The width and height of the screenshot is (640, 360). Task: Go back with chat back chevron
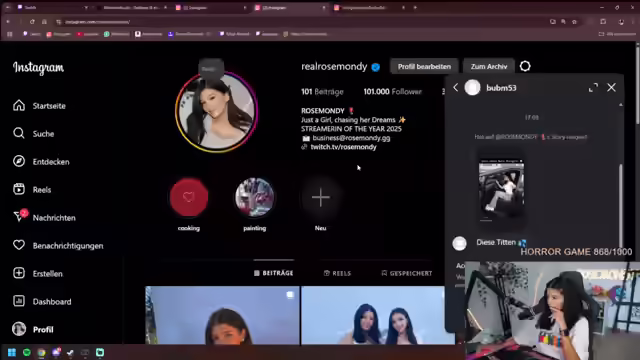tap(456, 87)
